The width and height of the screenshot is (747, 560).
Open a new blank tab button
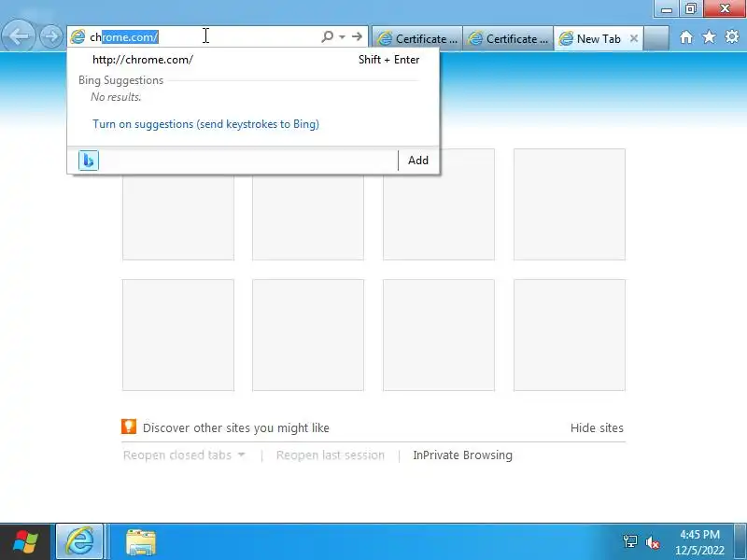coord(656,38)
